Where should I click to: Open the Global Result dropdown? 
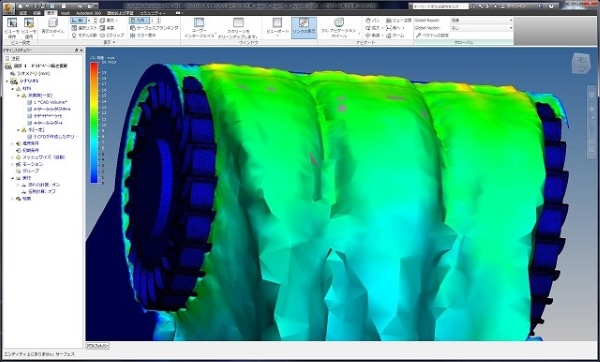(481, 20)
